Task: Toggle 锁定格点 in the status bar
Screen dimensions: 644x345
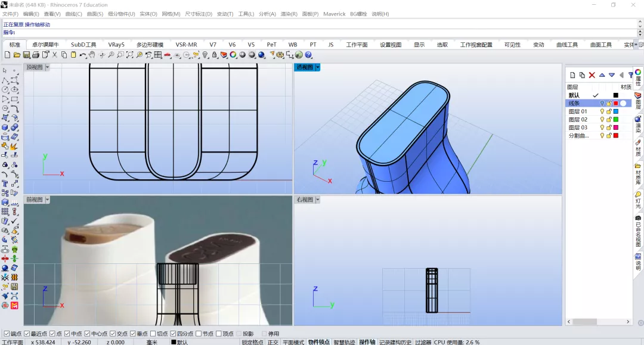Action: (253, 342)
